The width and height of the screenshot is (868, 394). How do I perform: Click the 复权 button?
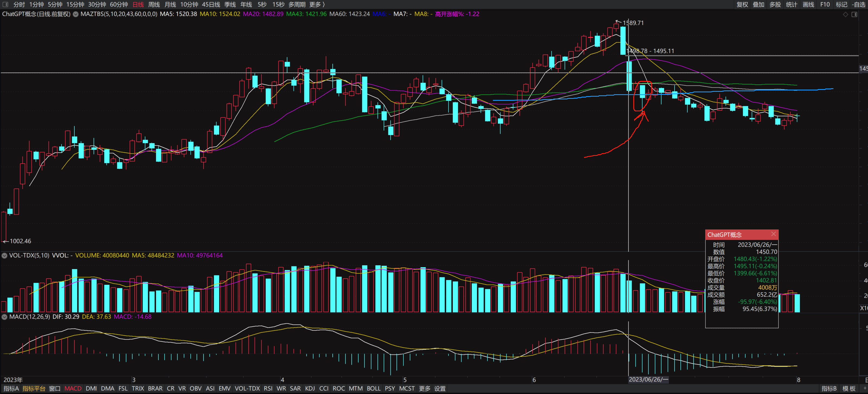742,4
